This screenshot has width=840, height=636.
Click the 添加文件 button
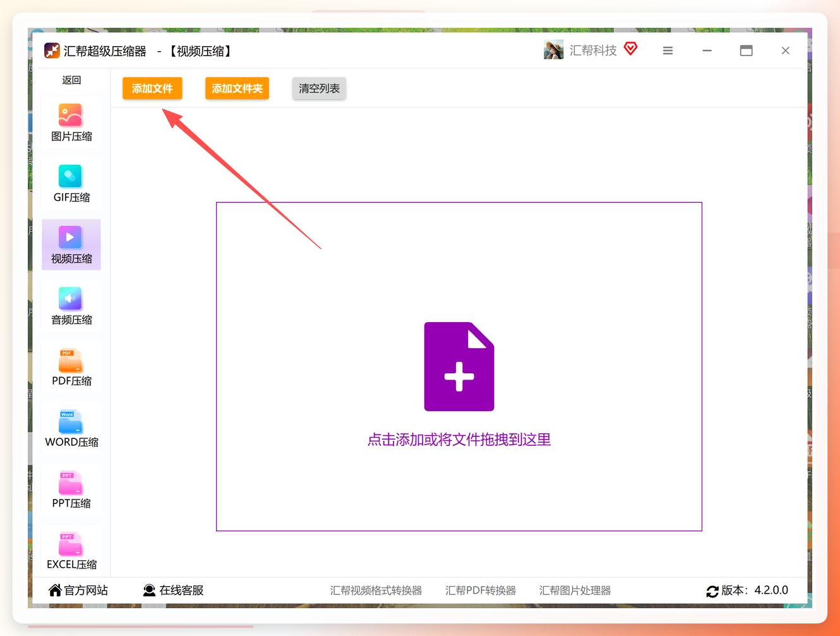[x=152, y=88]
